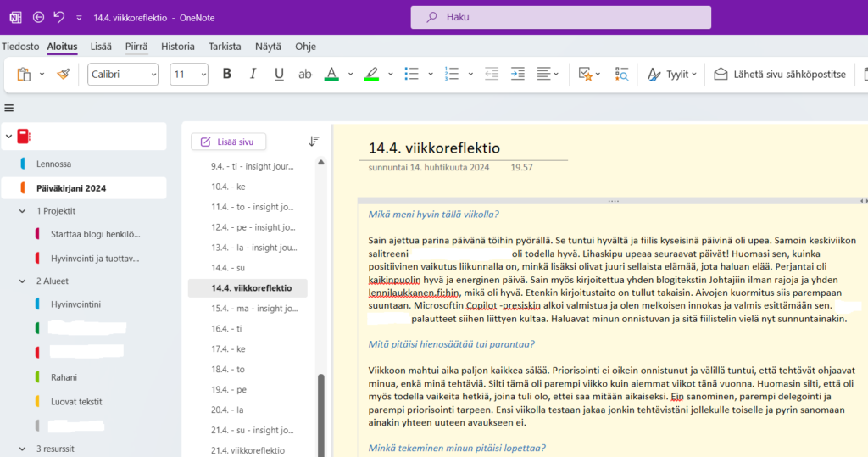The image size is (868, 457).
Task: Toggle strikethrough formatting
Action: [305, 74]
